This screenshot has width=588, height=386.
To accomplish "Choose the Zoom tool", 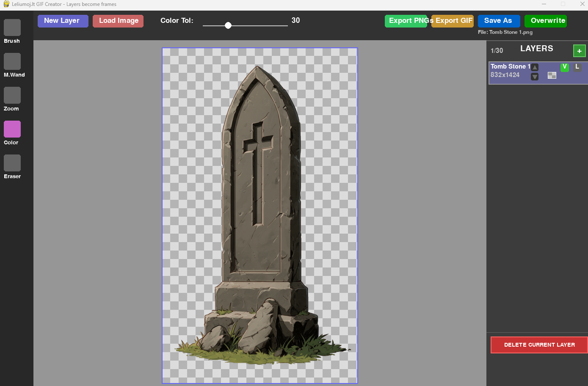I will (12, 95).
